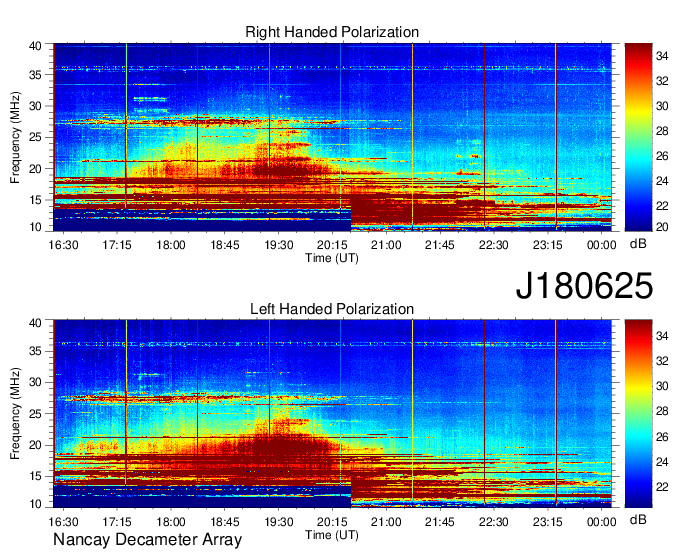Click 00:00 time tick on Right Handed plot
The width and height of the screenshot is (680, 552).
pos(602,245)
